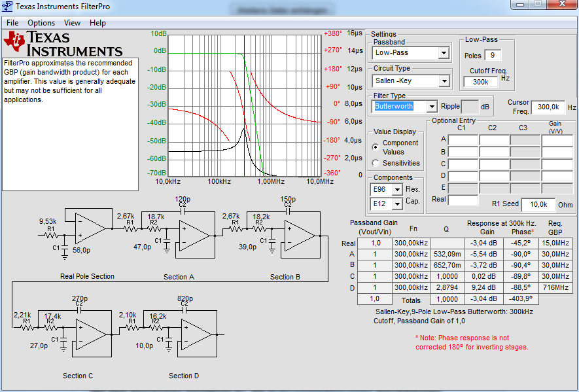Click the 150p capacitor C2 in Section B

coord(288,211)
